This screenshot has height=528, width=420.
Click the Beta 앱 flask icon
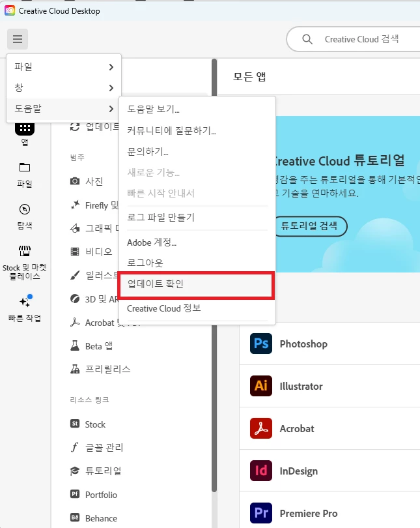75,346
